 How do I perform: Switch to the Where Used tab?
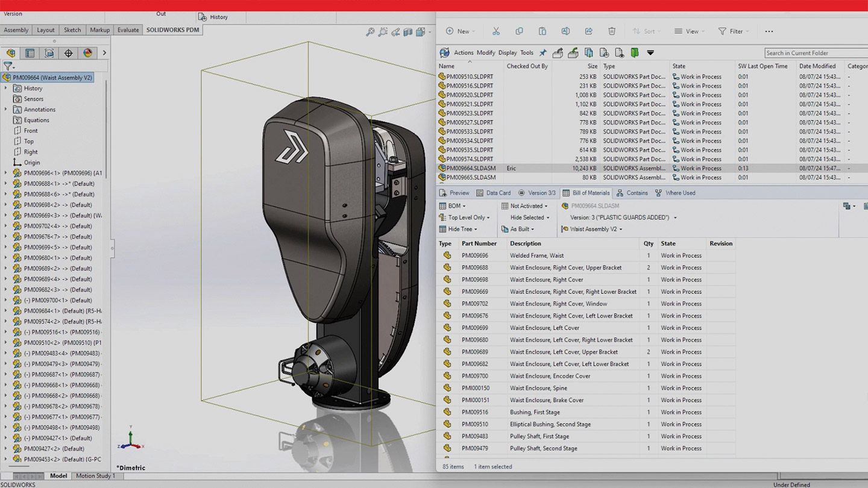point(675,193)
